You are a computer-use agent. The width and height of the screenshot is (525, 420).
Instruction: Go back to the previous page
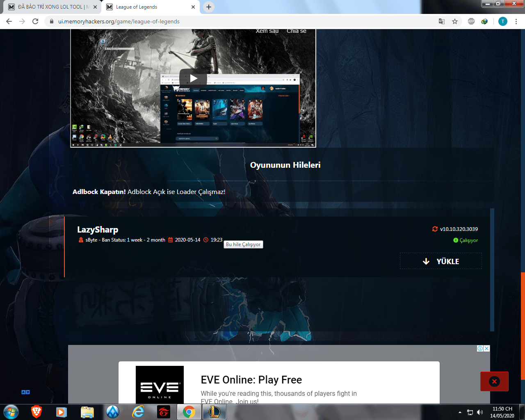point(9,21)
